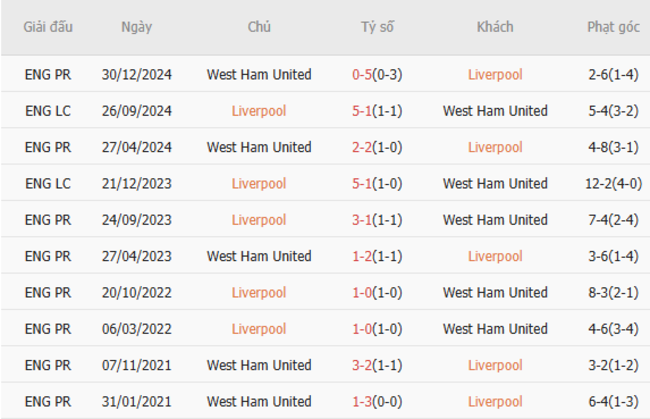Click the "Khách" column header
This screenshot has width=650, height=419.
495,27
